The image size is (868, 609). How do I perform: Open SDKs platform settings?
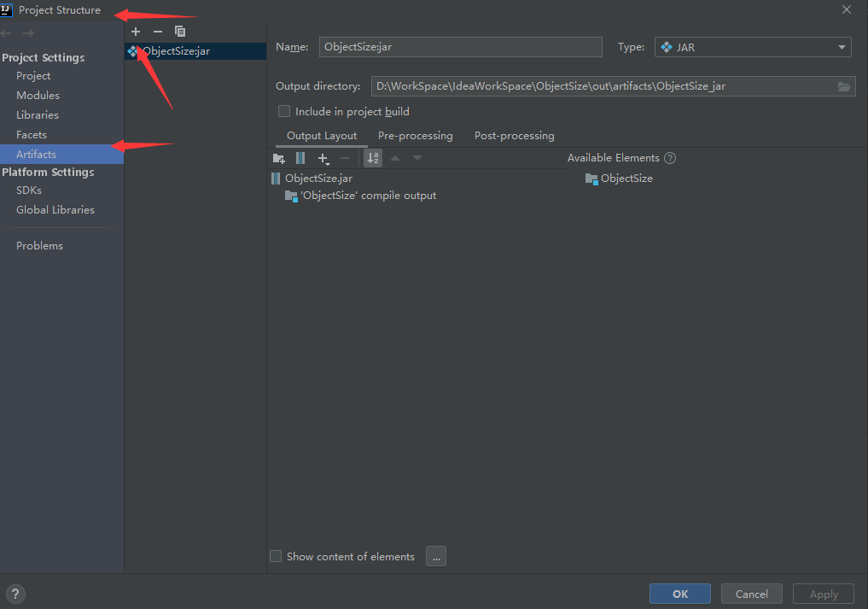tap(29, 190)
